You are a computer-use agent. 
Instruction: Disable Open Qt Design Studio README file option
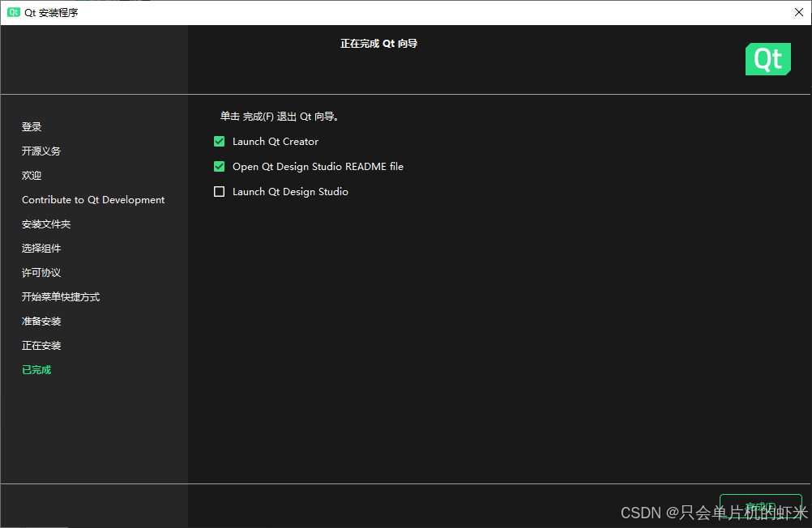pyautogui.click(x=219, y=166)
